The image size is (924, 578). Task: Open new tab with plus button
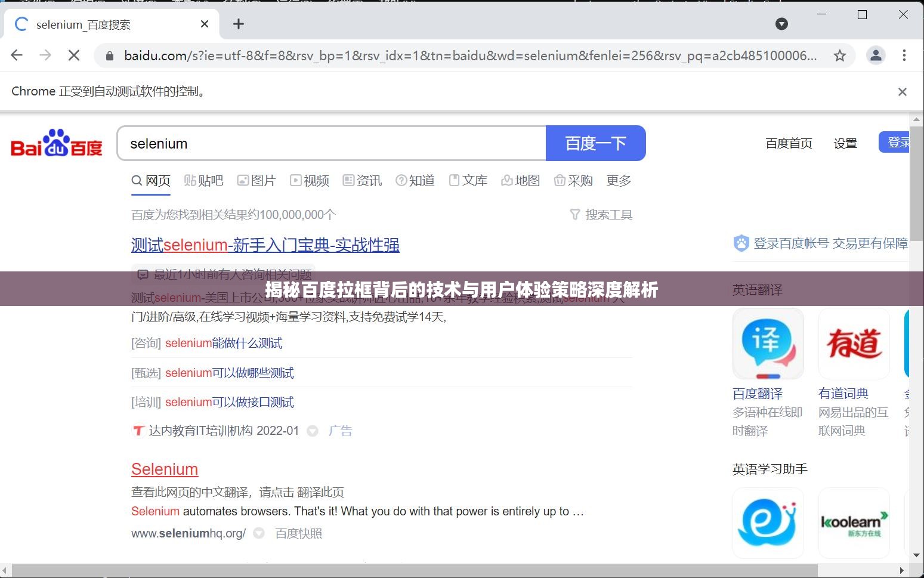[x=239, y=24]
